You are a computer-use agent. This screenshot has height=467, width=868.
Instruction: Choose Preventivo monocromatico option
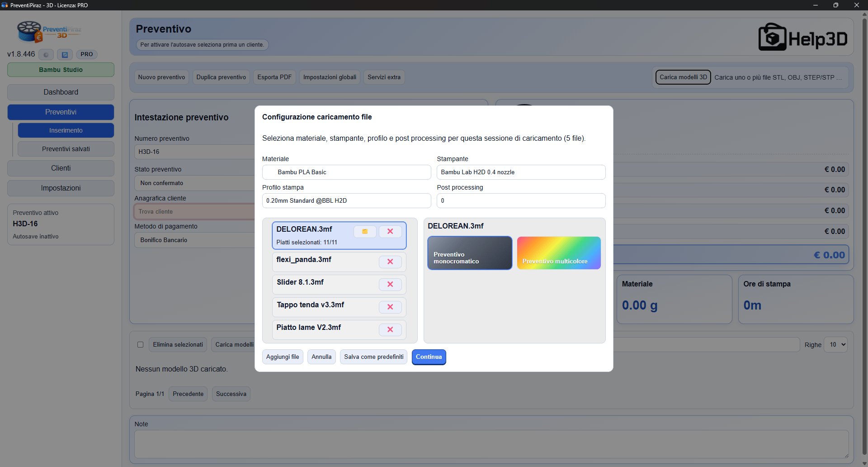(x=470, y=253)
